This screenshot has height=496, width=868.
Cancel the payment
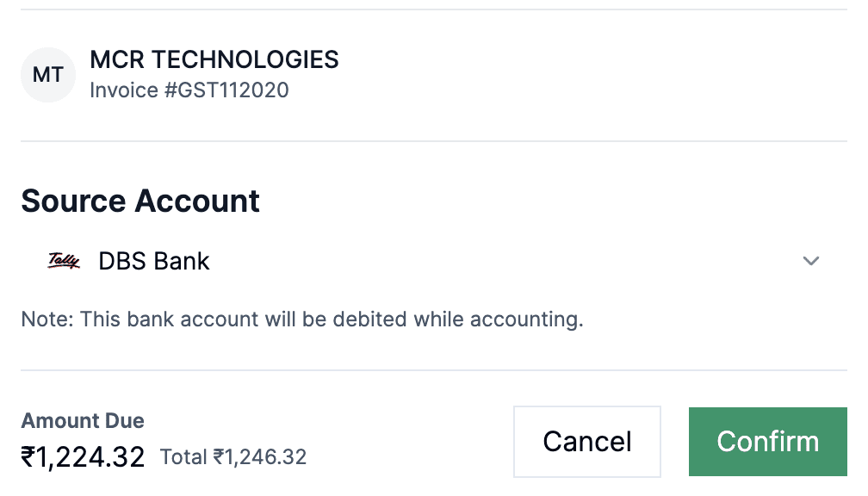[x=586, y=441]
